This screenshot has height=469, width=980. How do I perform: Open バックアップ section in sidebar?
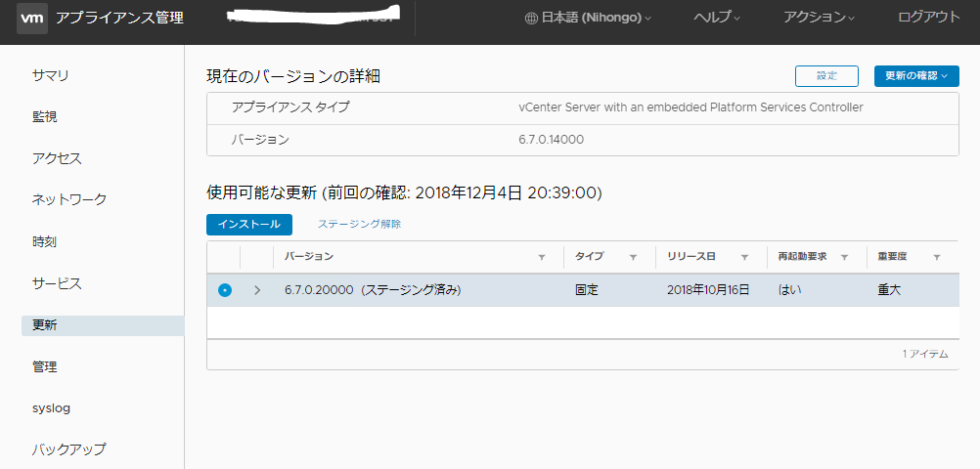point(68,449)
